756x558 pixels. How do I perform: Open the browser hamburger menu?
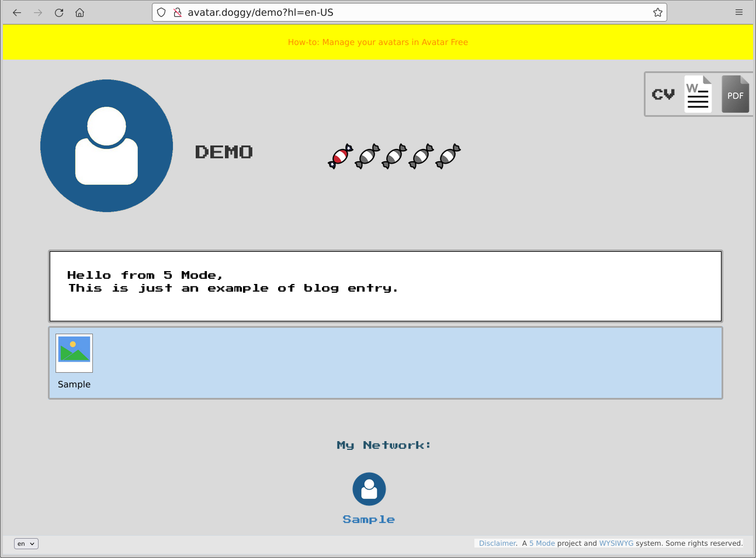pos(739,12)
